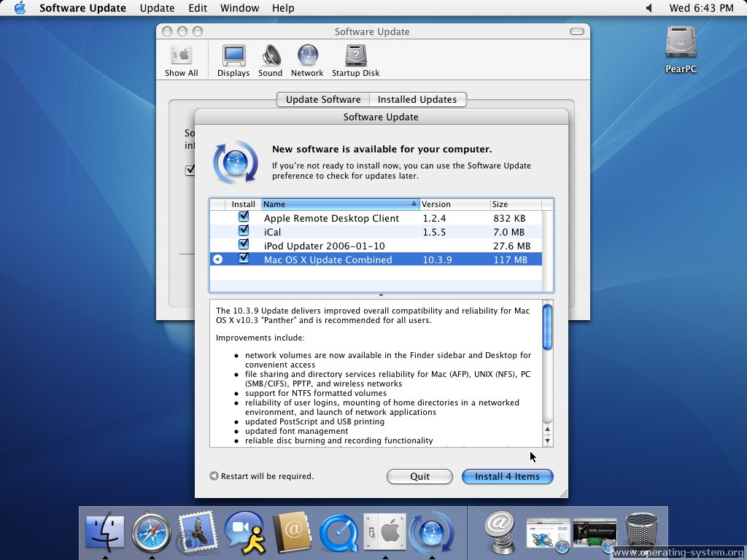The width and height of the screenshot is (747, 560).
Task: Click the split-pane handle below update list
Action: pyautogui.click(x=381, y=295)
